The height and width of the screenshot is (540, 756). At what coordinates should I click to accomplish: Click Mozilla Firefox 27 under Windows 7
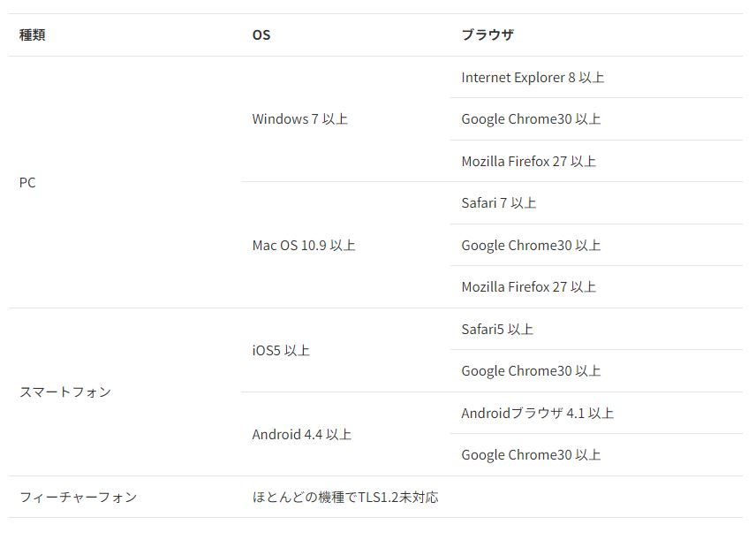tap(529, 161)
